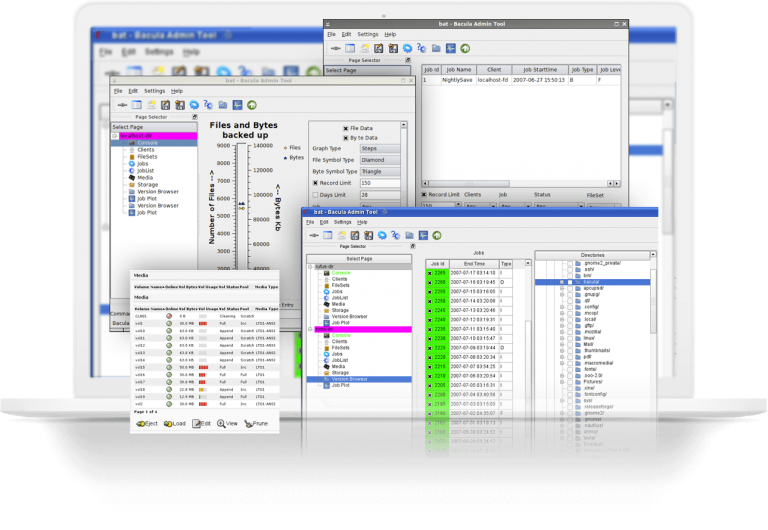Open Edit menu in NightlySave job list window
The width and height of the screenshot is (768, 530).
pos(346,34)
